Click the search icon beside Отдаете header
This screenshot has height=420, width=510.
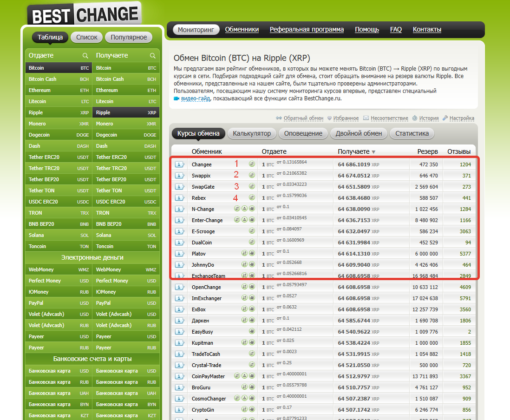point(85,56)
